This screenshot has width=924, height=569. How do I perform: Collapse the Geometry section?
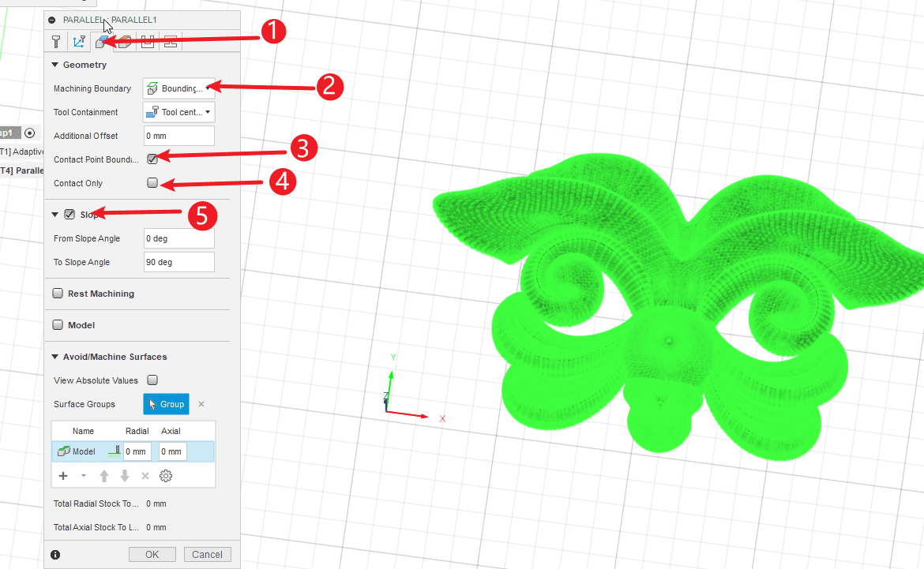click(55, 65)
